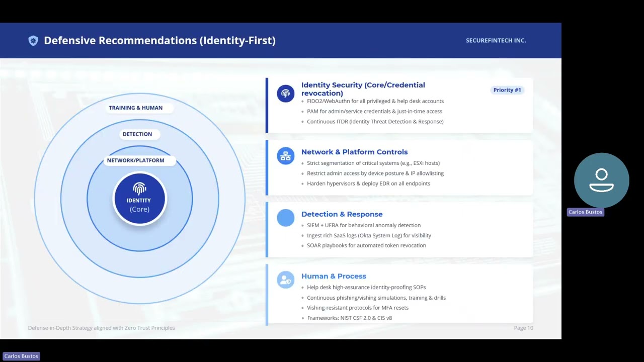Click the fingerprint icon in Identity Security card
Screen dimensions: 644x362
coord(285,94)
